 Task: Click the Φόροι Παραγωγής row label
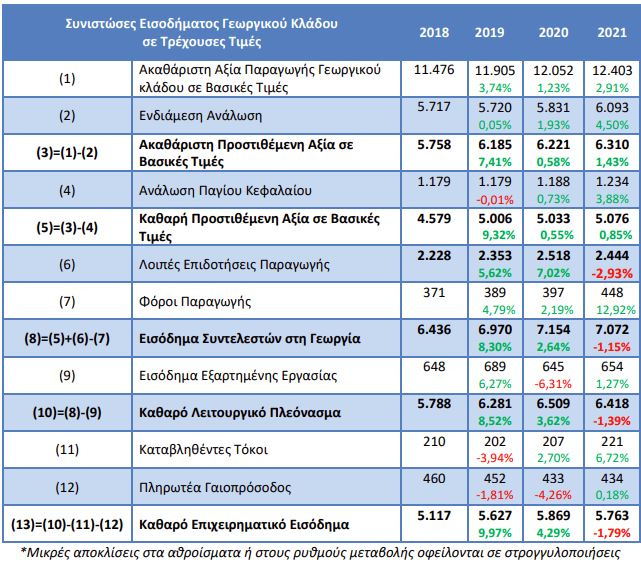[x=195, y=302]
